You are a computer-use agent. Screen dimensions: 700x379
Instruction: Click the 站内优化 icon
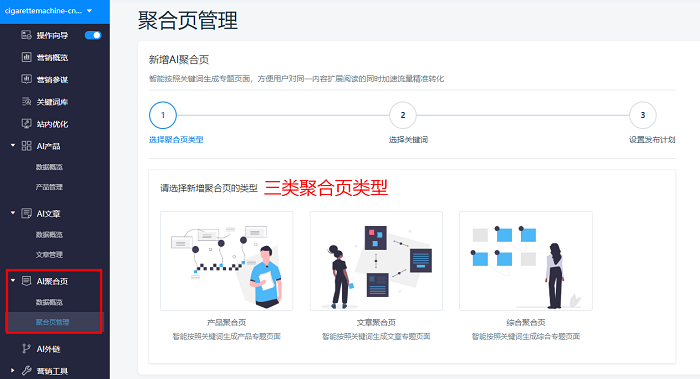pyautogui.click(x=26, y=124)
